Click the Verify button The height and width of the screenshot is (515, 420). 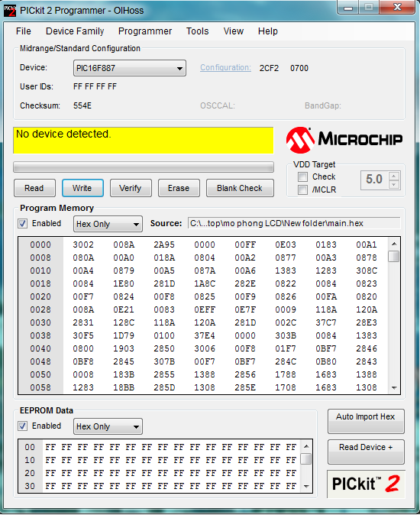131,188
